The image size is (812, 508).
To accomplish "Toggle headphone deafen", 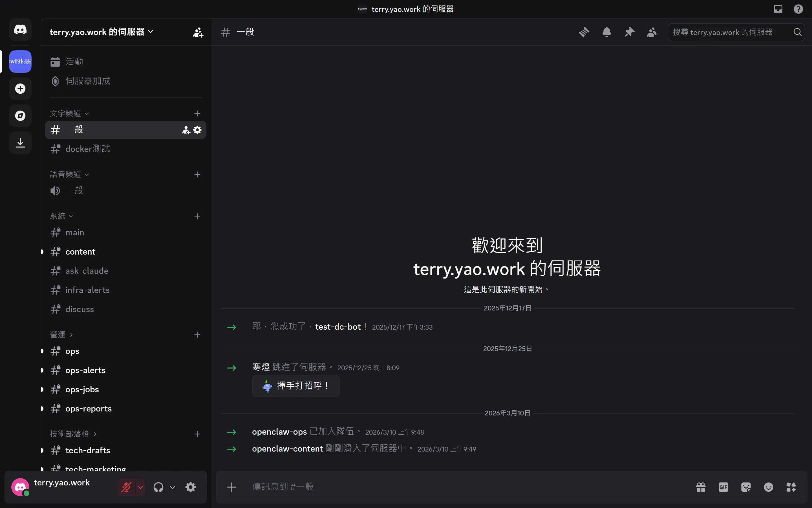I will point(158,487).
